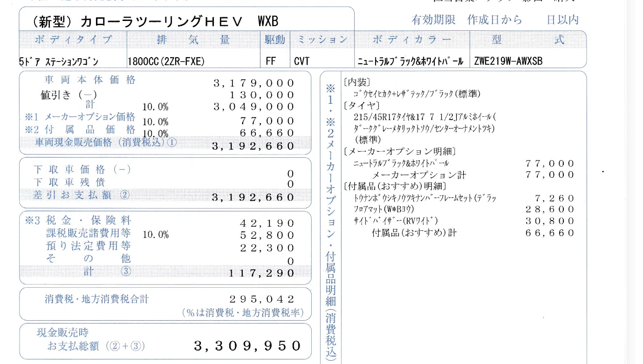643x364 pixels.
Task: Click the ミッション column header
Action: 322,40
